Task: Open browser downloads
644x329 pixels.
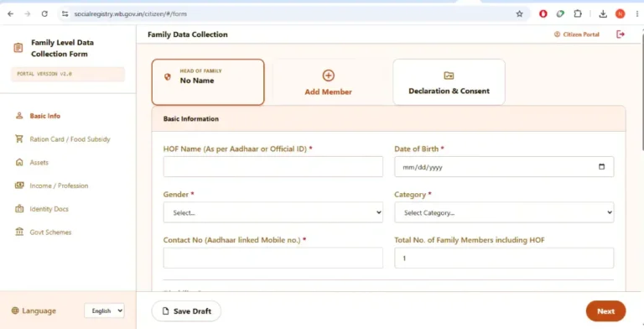Action: [603, 14]
